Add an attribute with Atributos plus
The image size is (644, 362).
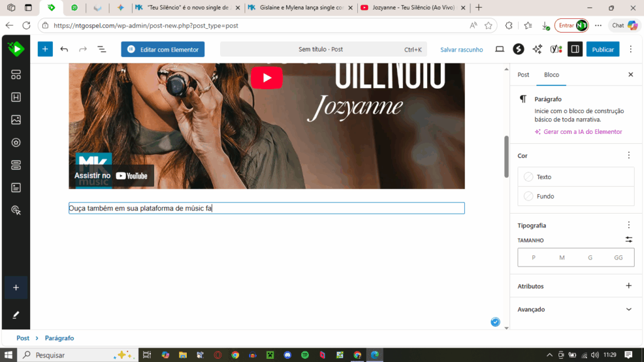[x=628, y=286]
